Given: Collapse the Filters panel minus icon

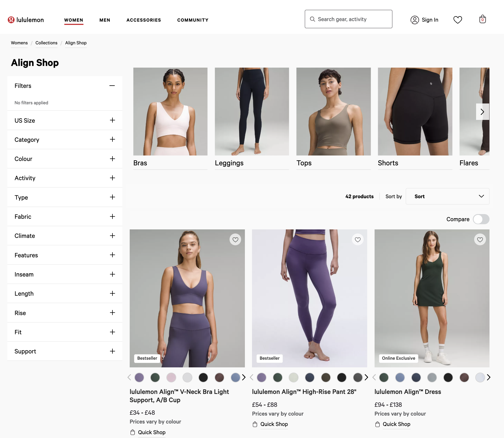Looking at the screenshot, I should 112,86.
